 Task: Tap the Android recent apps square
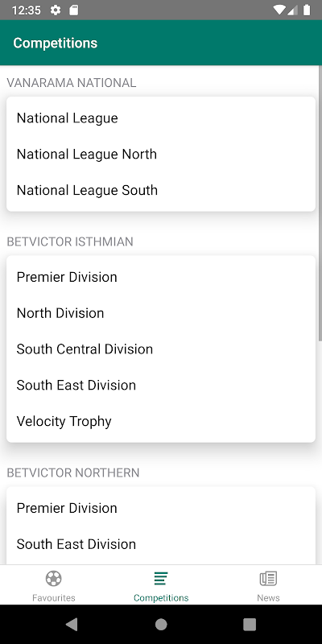pyautogui.click(x=250, y=625)
